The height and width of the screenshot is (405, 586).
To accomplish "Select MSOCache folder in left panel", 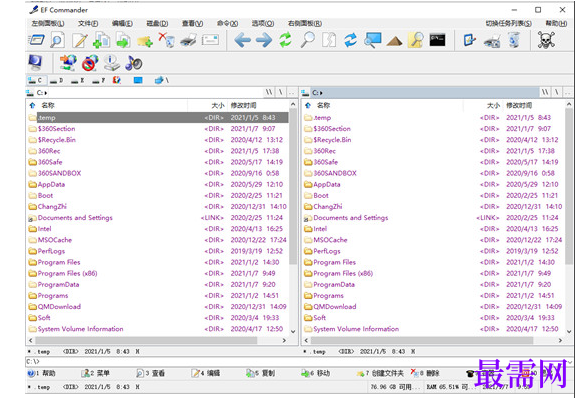I will (x=55, y=240).
